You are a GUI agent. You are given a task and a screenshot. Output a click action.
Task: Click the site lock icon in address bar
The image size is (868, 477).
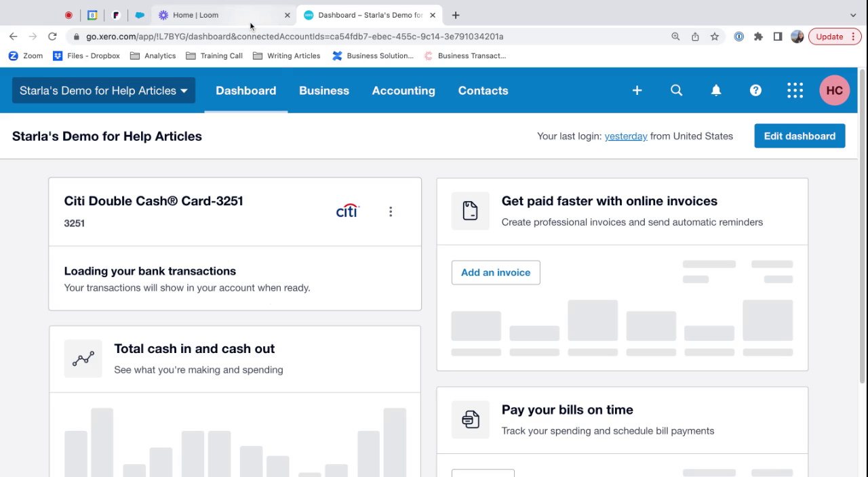77,37
